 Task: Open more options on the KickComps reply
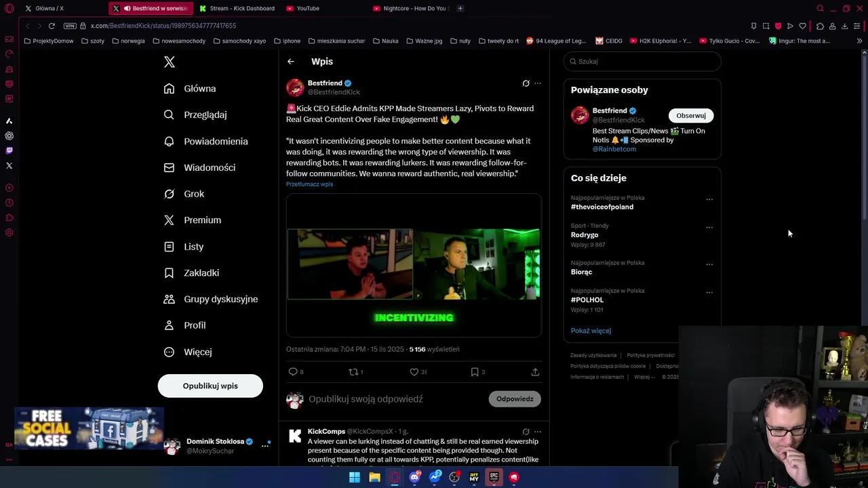(538, 432)
